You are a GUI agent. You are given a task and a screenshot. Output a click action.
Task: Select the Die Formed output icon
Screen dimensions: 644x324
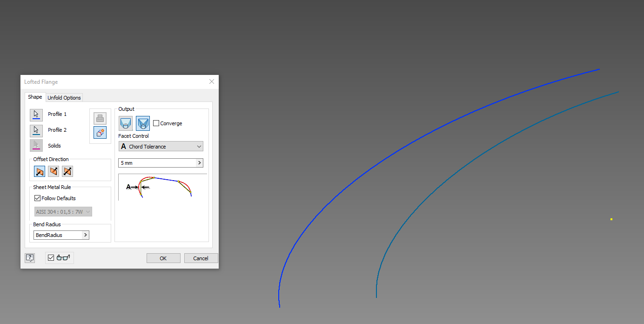126,123
